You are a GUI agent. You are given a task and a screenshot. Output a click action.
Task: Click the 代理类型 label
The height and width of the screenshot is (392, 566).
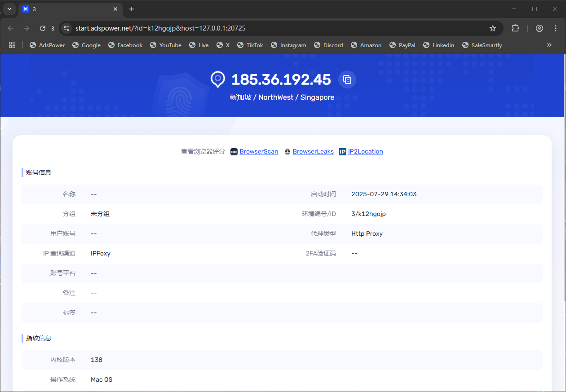tap(323, 234)
